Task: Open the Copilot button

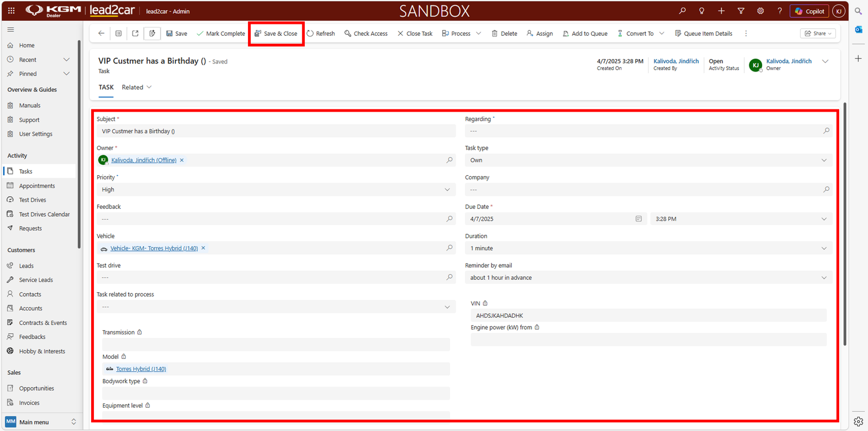Action: (x=809, y=11)
